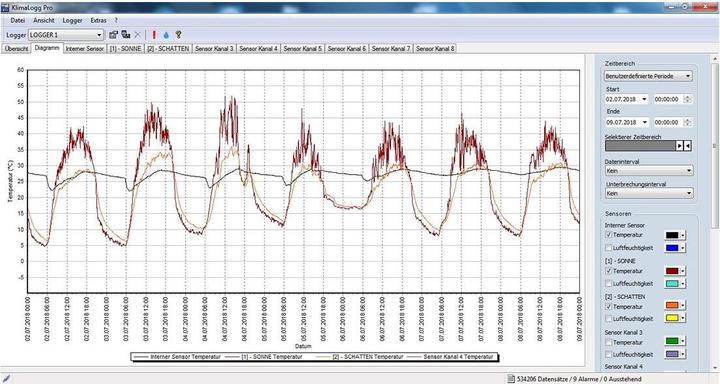Switch to the Sensor Kanal 8 tab
720x384 pixels.
pos(435,48)
